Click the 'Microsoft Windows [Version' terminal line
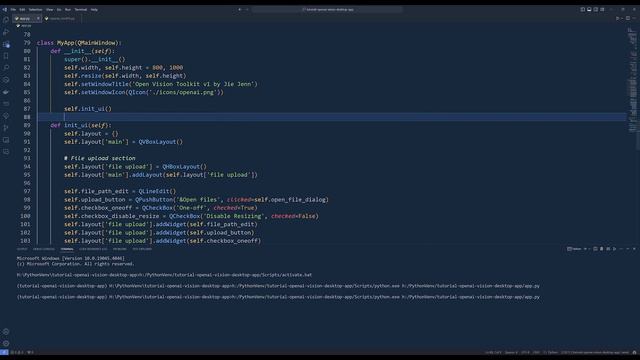 (71, 258)
